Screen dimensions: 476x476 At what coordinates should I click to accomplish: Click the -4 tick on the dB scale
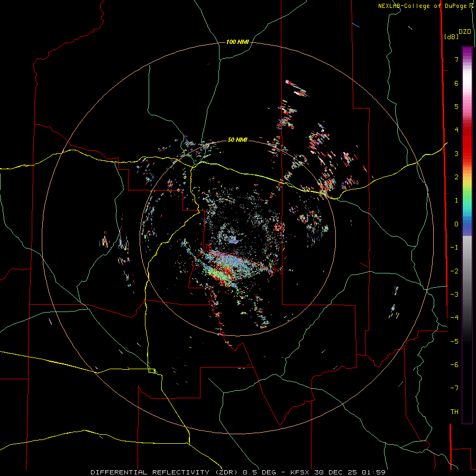(x=454, y=318)
